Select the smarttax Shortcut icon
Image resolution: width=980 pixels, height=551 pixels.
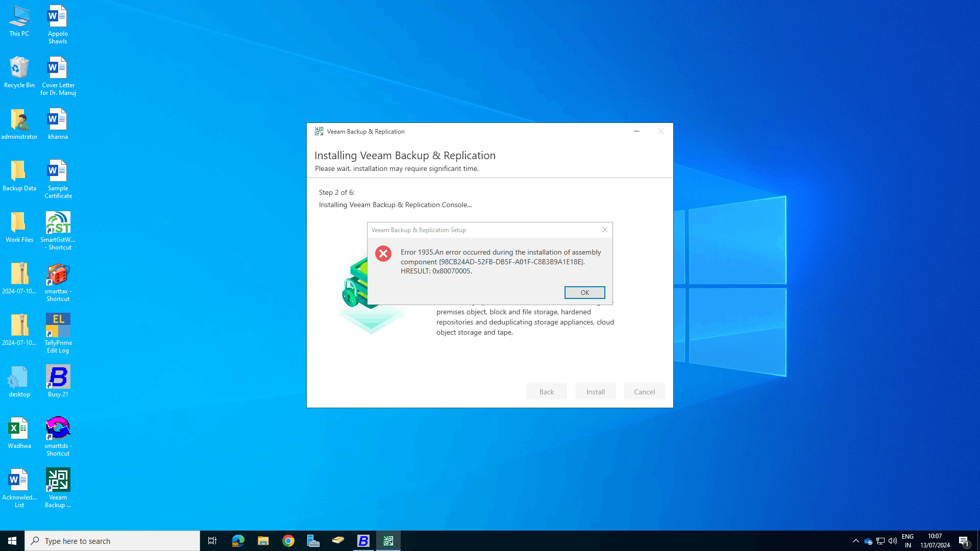tap(58, 282)
